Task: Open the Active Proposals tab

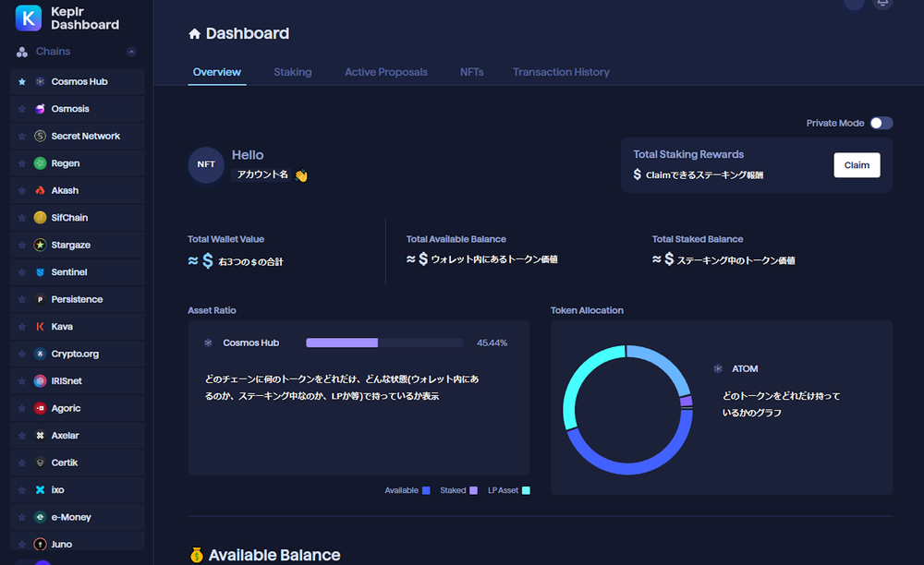Action: 386,72
